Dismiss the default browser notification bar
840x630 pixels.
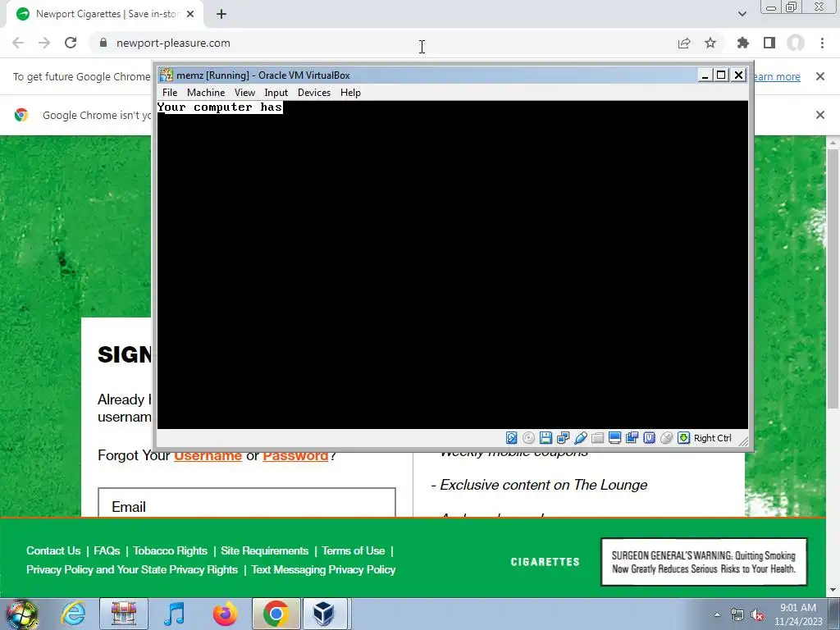click(x=820, y=115)
